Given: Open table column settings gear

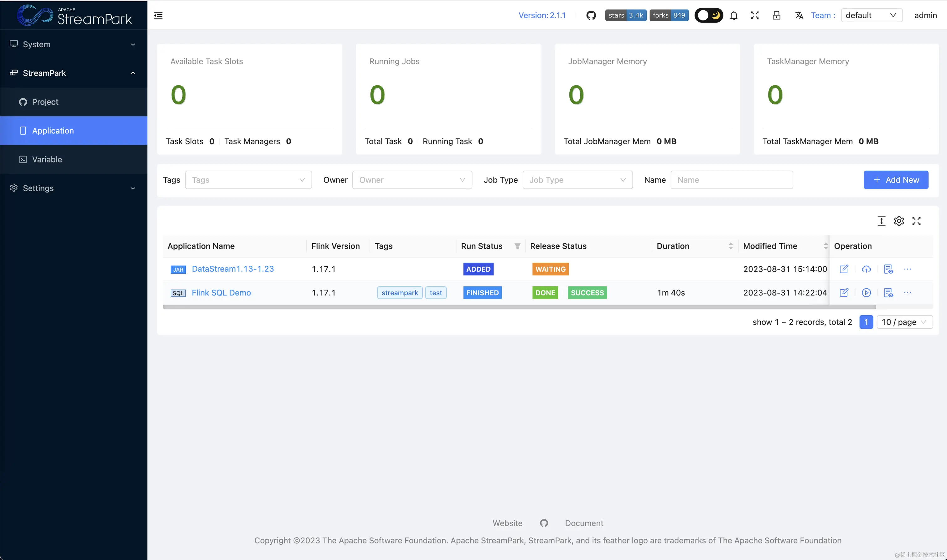Looking at the screenshot, I should [898, 221].
